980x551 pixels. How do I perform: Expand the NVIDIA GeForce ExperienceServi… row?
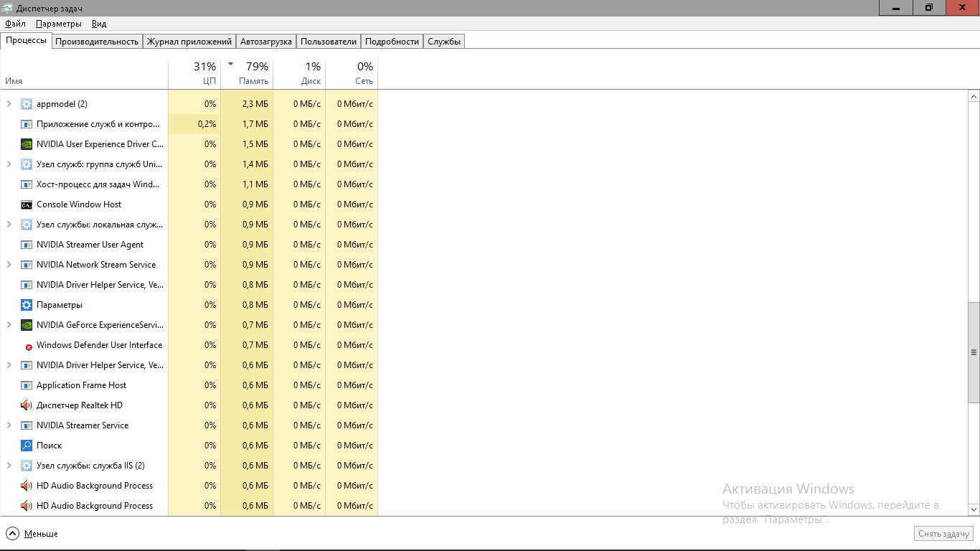point(9,325)
